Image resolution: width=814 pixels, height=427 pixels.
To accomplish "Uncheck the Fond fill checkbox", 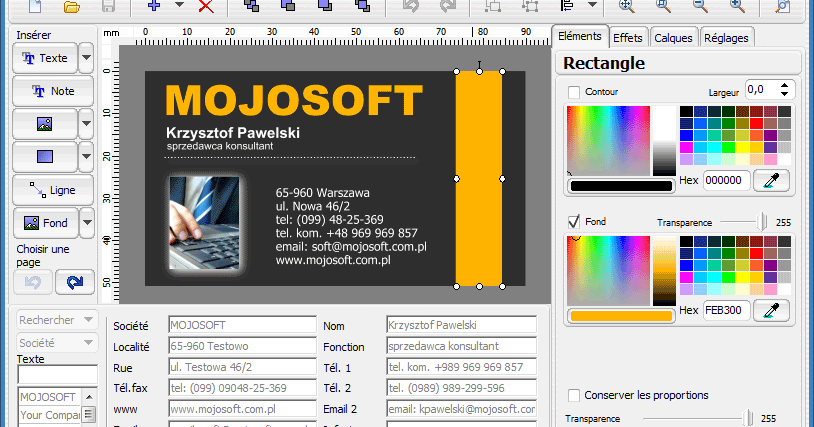I will click(574, 222).
